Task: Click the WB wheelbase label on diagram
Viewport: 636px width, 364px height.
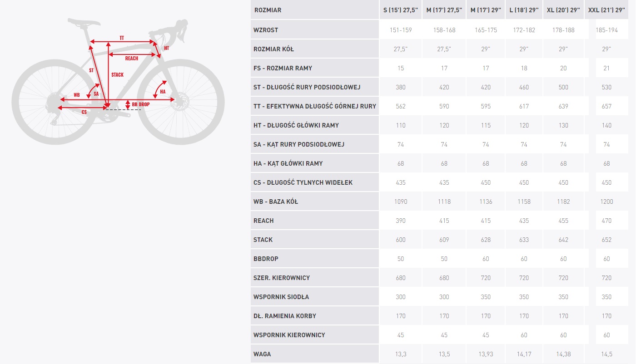Action: click(x=77, y=95)
